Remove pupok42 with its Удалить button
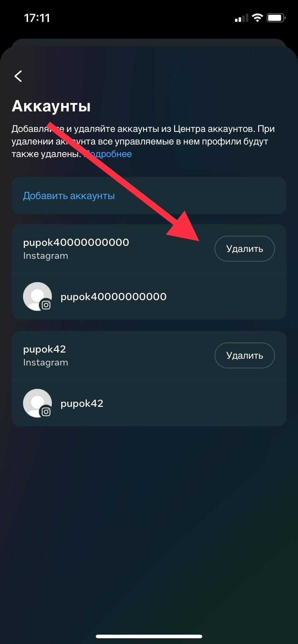Image resolution: width=298 pixels, height=644 pixels. click(x=245, y=355)
